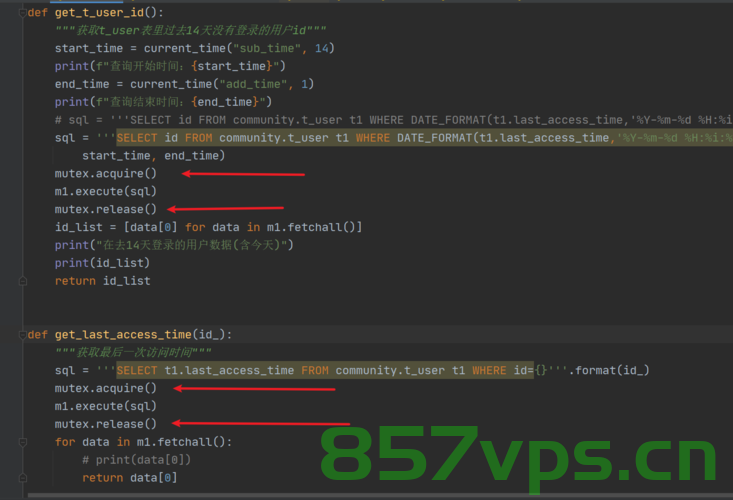The height and width of the screenshot is (500, 733).
Task: Place cursor on get_last_access_time function name
Action: click(123, 335)
